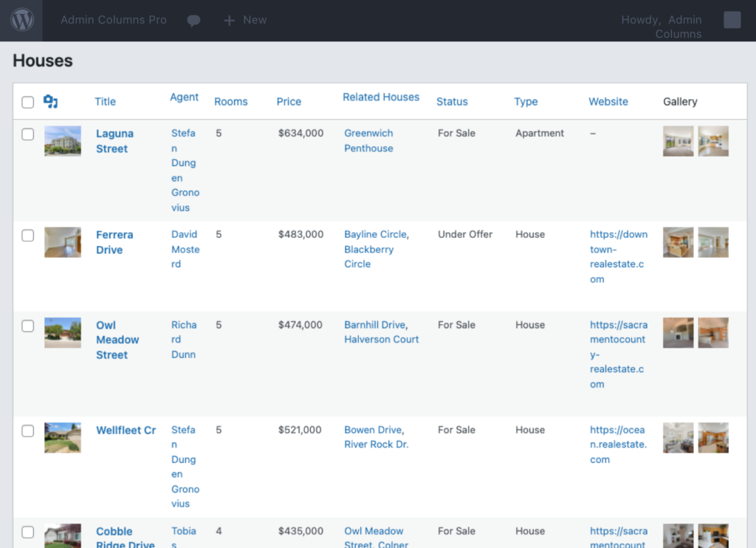
Task: Sort by the Status column header
Action: [x=452, y=102]
